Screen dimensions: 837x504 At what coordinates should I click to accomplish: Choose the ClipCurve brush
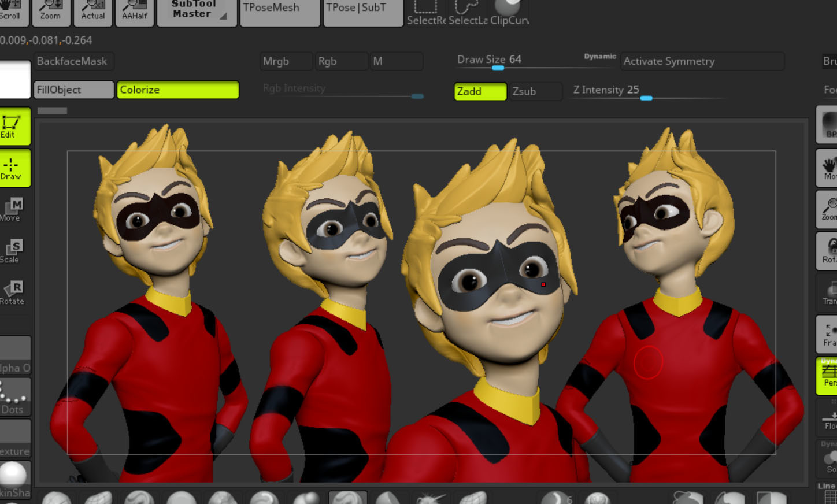[509, 13]
